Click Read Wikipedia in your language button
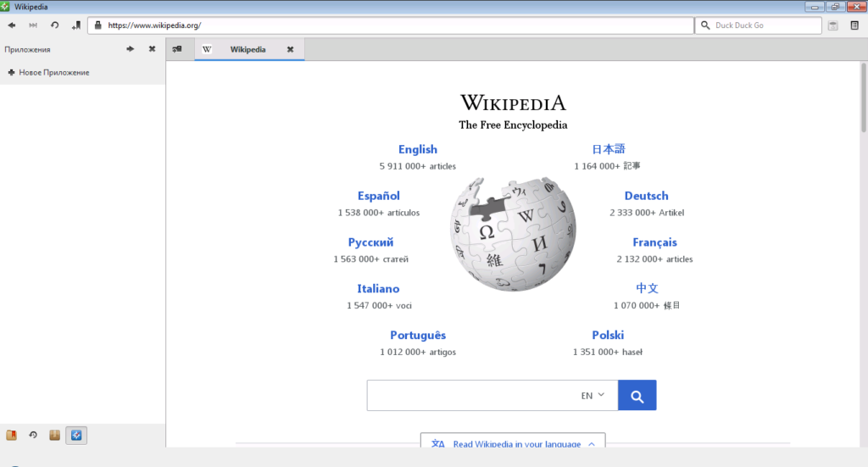 [513, 441]
